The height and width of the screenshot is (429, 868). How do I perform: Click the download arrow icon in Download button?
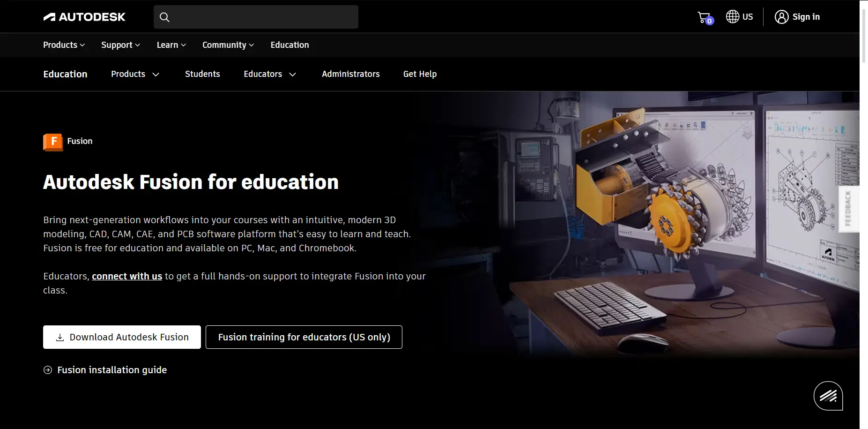pyautogui.click(x=59, y=337)
